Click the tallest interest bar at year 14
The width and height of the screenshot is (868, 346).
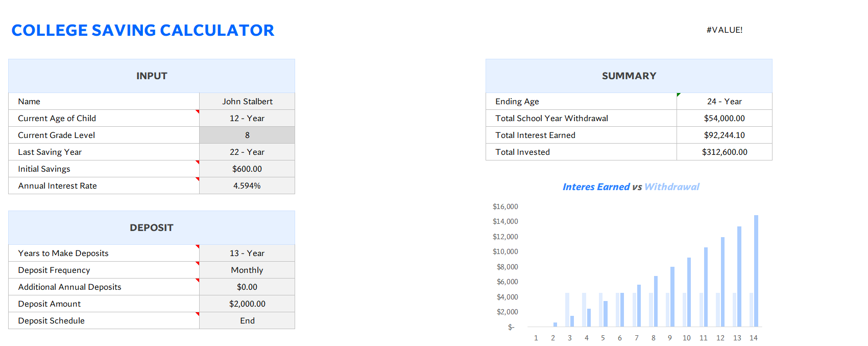pyautogui.click(x=756, y=271)
